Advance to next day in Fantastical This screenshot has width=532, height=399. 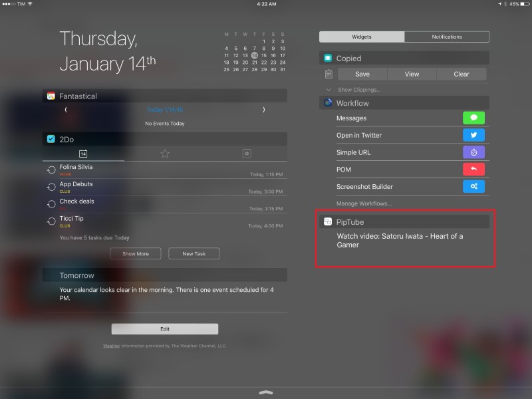point(263,110)
